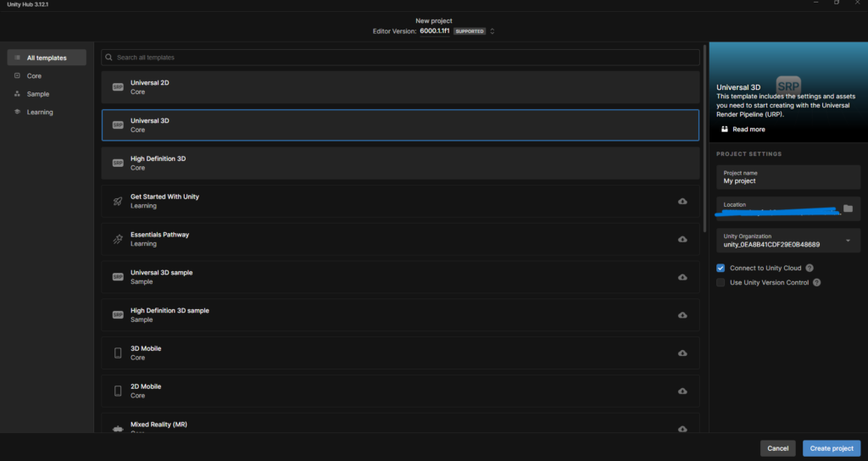
Task: Click the Search all templates field
Action: [x=400, y=57]
